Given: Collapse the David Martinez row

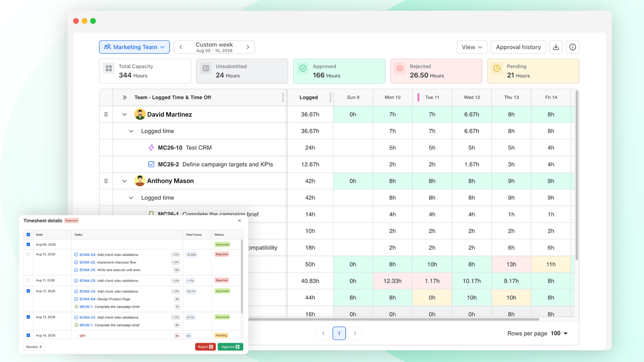Looking at the screenshot, I should [124, 115].
